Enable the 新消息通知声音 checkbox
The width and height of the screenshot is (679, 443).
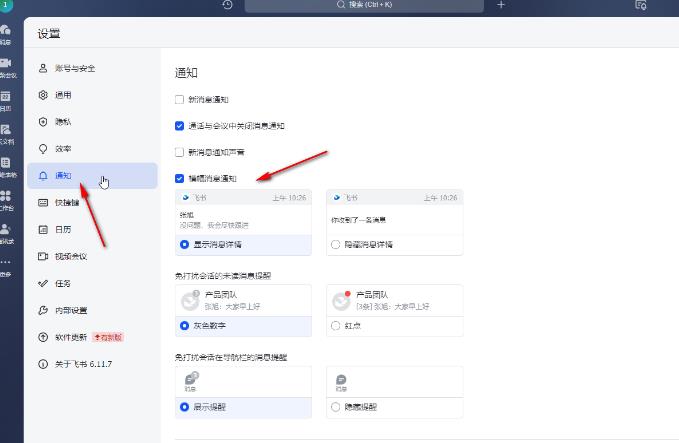tap(179, 152)
